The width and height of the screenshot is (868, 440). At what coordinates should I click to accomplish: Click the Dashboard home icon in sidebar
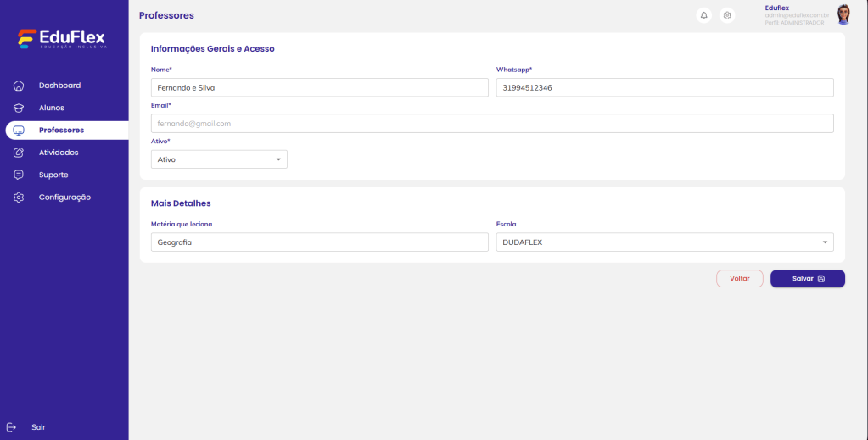point(19,86)
